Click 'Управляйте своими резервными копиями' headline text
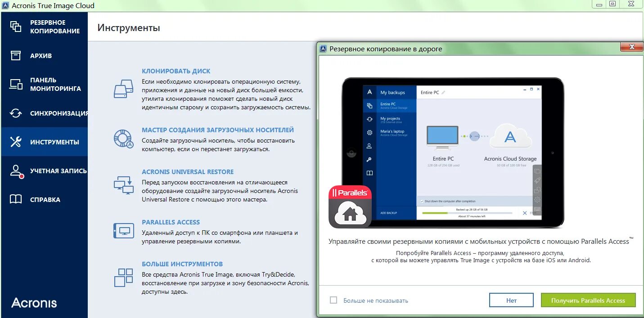Image resolution: width=644 pixels, height=318 pixels. coord(481,242)
